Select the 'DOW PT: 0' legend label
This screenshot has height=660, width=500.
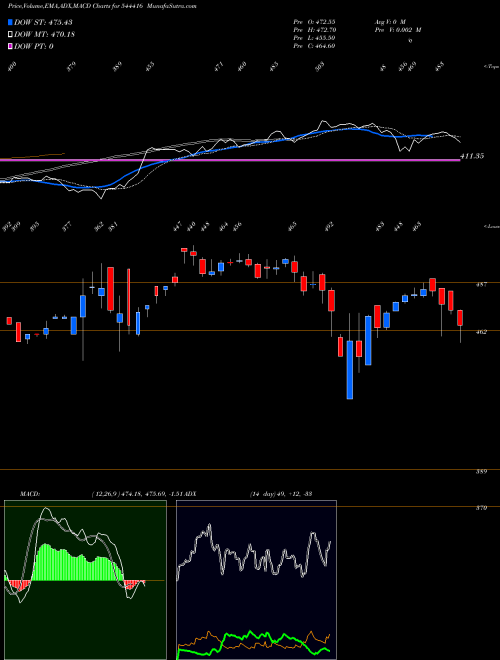pos(34,46)
